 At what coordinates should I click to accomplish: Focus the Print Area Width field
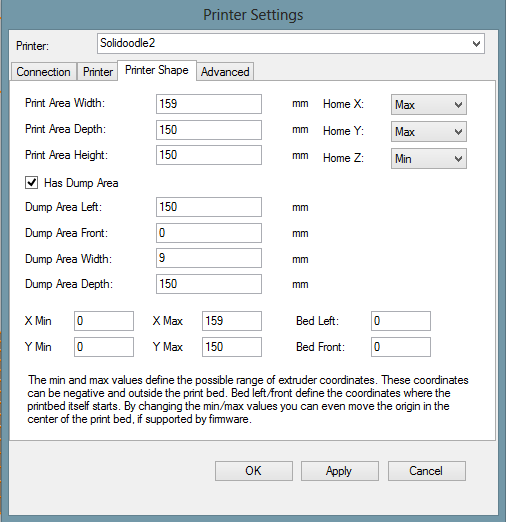pos(209,104)
